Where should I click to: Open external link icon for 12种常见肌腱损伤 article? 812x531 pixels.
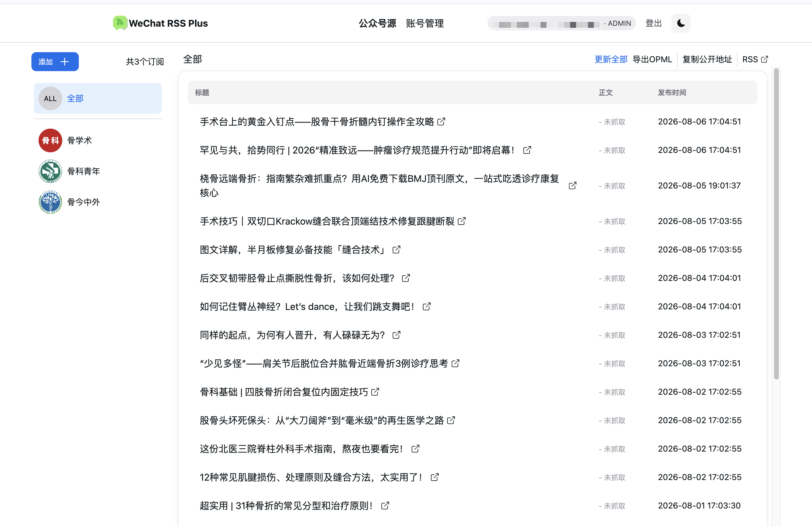[434, 477]
